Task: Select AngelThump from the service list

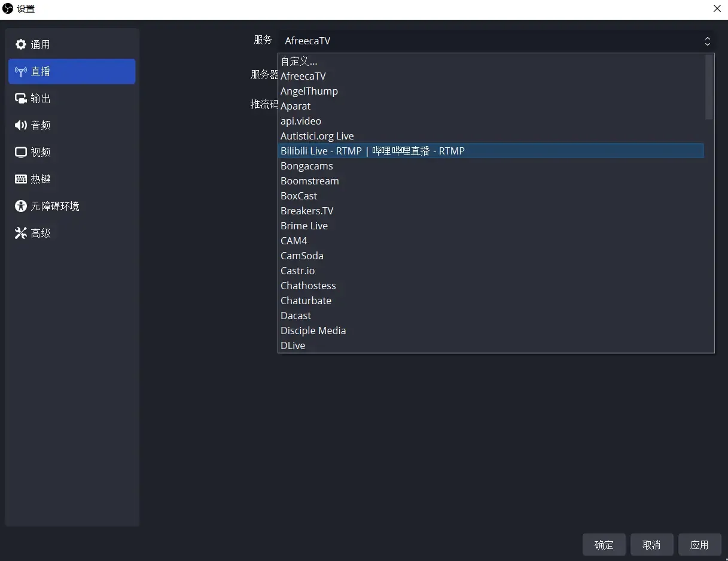Action: pos(491,91)
